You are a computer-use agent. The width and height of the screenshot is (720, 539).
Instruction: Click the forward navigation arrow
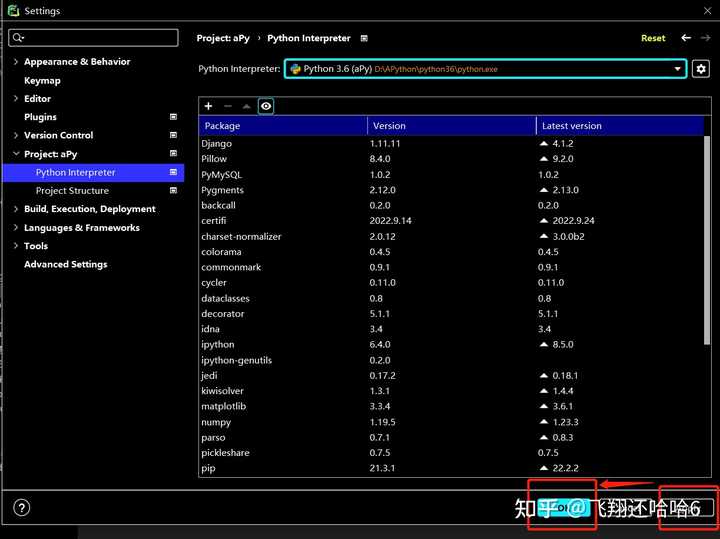tap(705, 38)
